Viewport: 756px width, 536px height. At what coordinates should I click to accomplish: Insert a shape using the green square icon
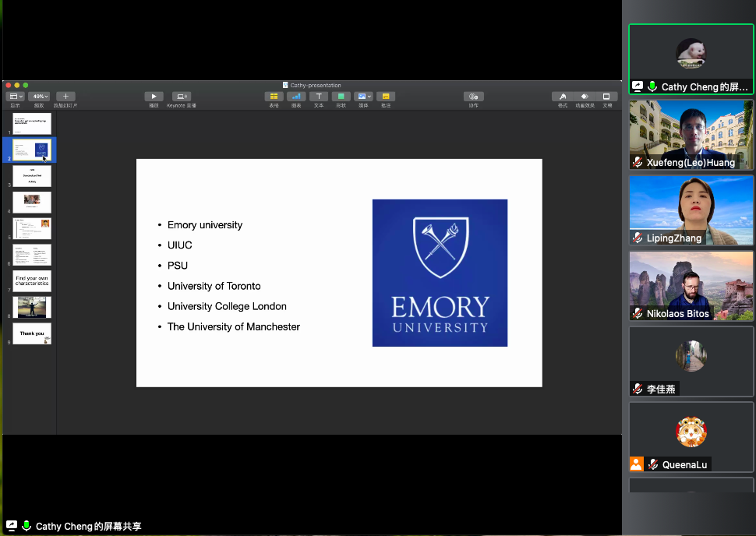tap(341, 97)
